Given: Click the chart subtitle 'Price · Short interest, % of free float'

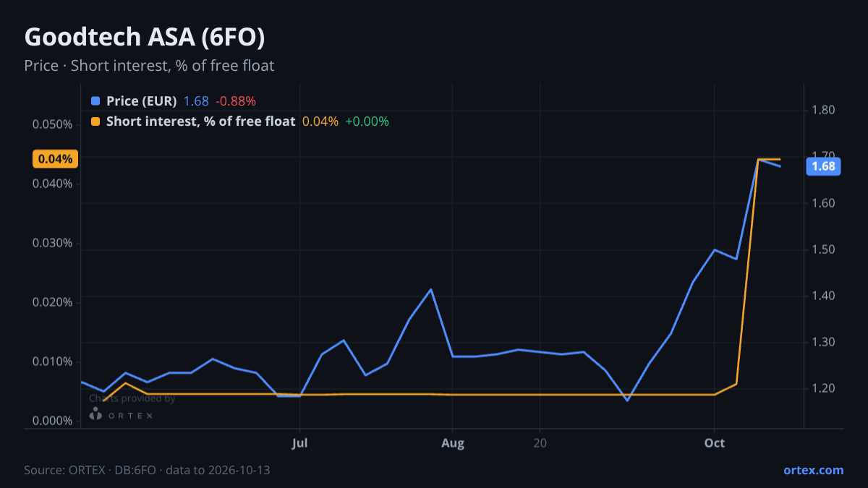Looking at the screenshot, I should (x=149, y=66).
